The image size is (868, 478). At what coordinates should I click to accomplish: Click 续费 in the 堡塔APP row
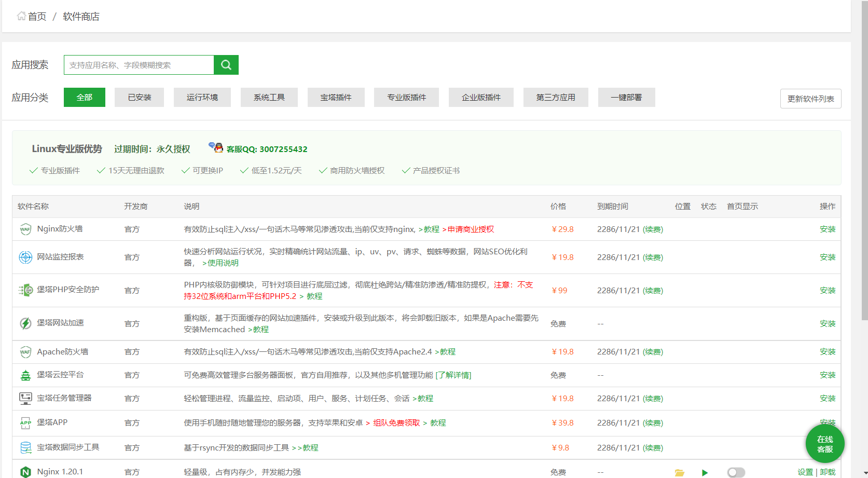(653, 422)
